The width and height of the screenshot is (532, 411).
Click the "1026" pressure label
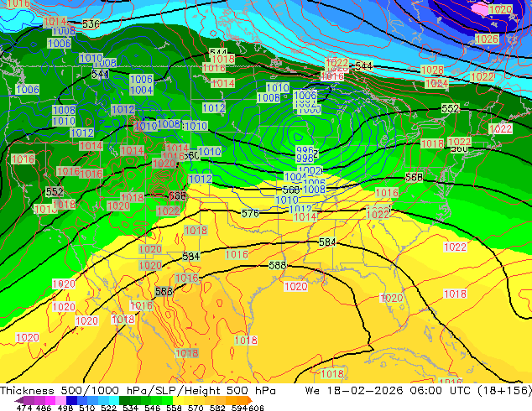click(487, 39)
